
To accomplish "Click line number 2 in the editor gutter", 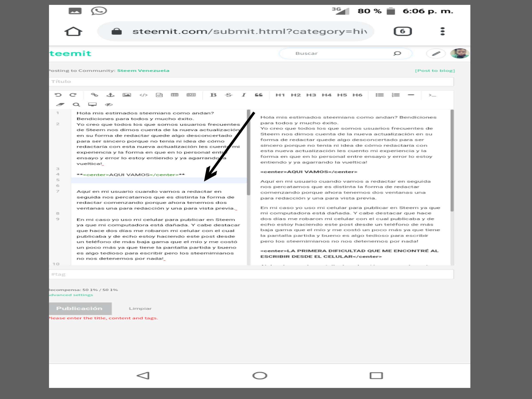I will click(58, 124).
